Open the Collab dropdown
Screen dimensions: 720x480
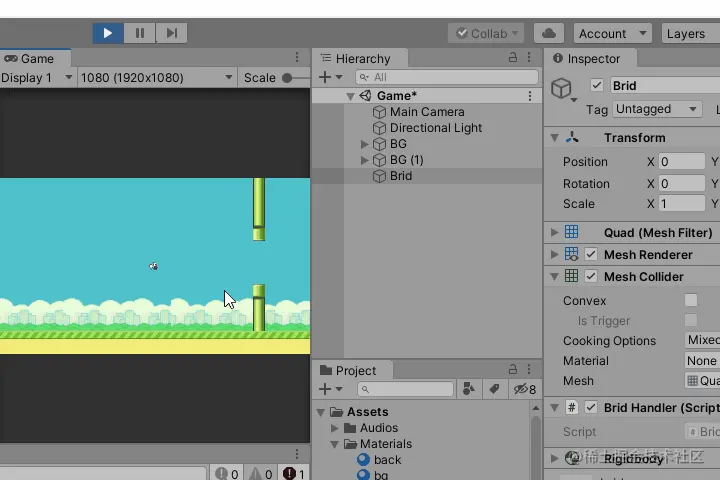point(486,34)
